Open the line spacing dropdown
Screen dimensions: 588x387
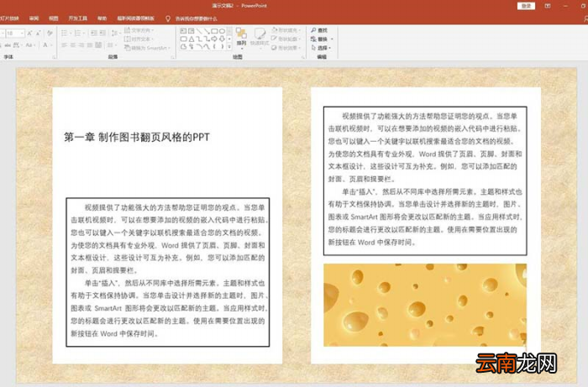click(114, 34)
